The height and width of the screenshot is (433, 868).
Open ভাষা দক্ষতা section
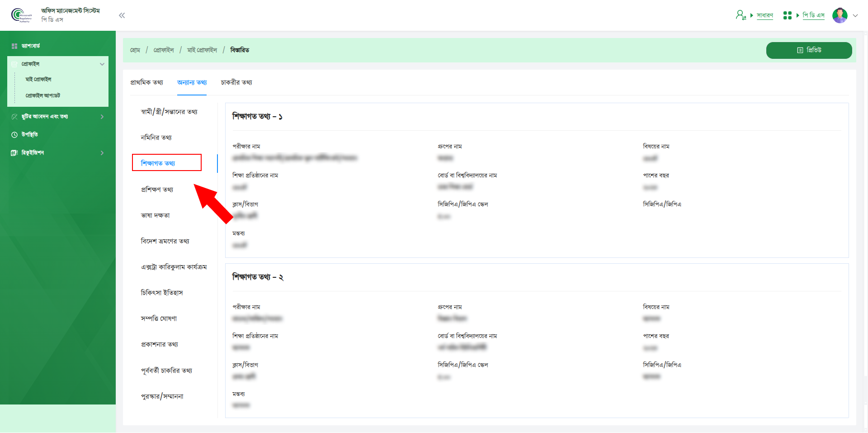[x=155, y=215]
